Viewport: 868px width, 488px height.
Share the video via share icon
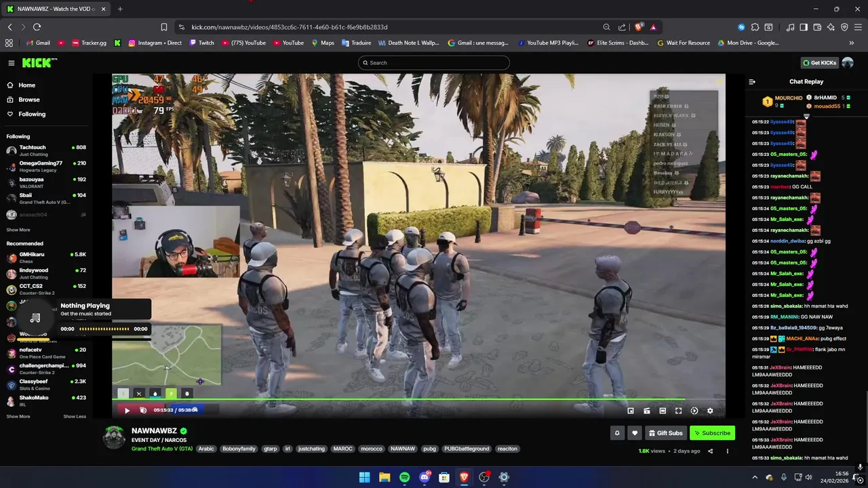[x=710, y=451]
